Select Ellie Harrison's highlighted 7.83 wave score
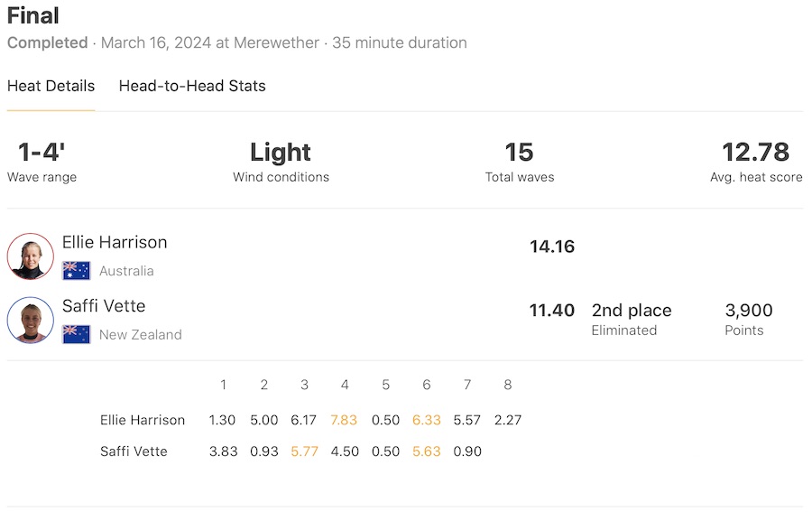The width and height of the screenshot is (812, 512). [x=345, y=420]
